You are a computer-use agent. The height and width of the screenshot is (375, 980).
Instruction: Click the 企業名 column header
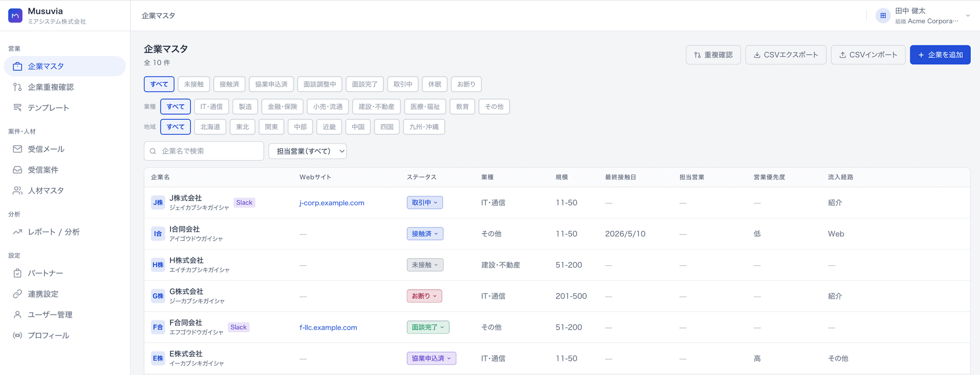pyautogui.click(x=160, y=177)
